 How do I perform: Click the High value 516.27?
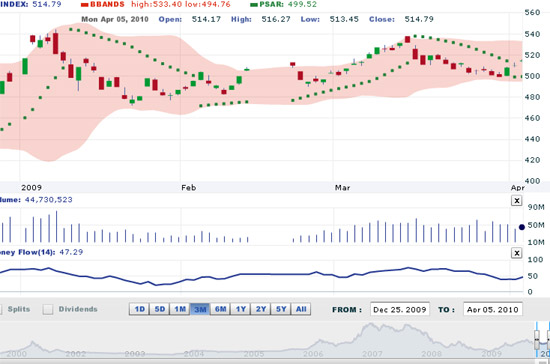point(276,19)
